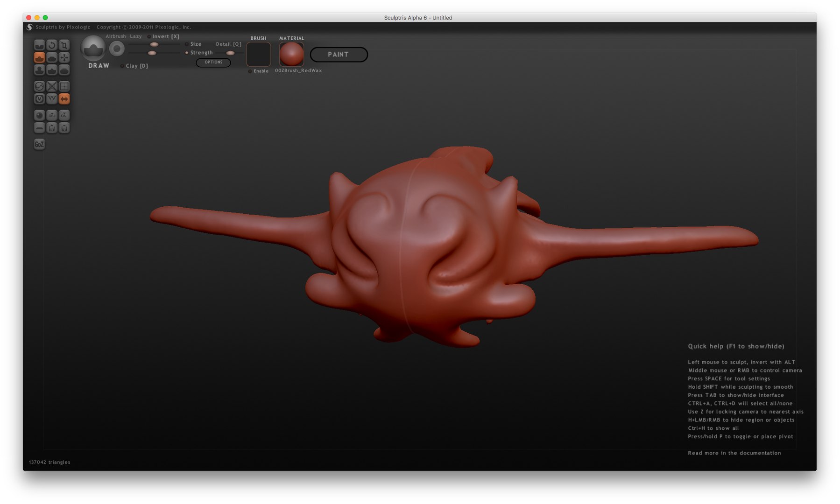This screenshot has width=840, height=504.
Task: Toggle the brush Enable option
Action: (258, 71)
